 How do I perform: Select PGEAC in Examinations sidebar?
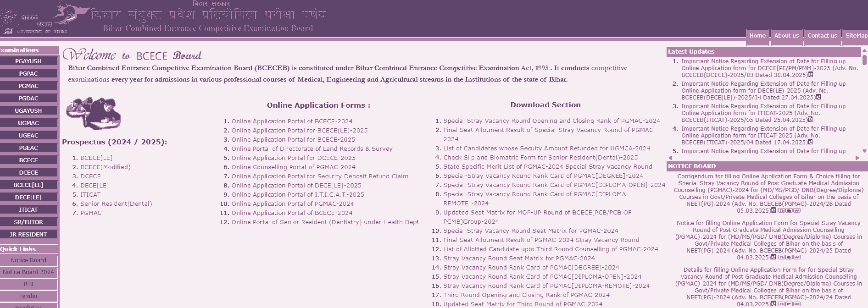(28, 148)
